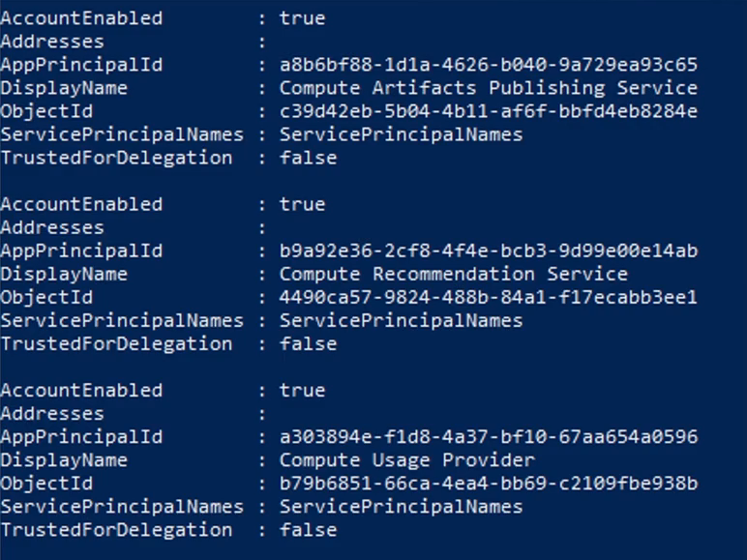Click the last TrustedForDelegation false value

(x=308, y=530)
